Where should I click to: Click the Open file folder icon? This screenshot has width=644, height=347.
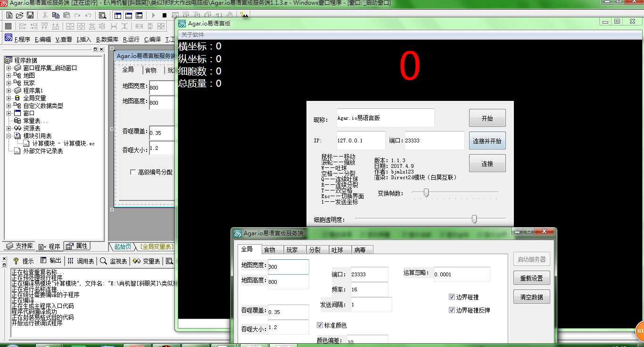[19, 15]
